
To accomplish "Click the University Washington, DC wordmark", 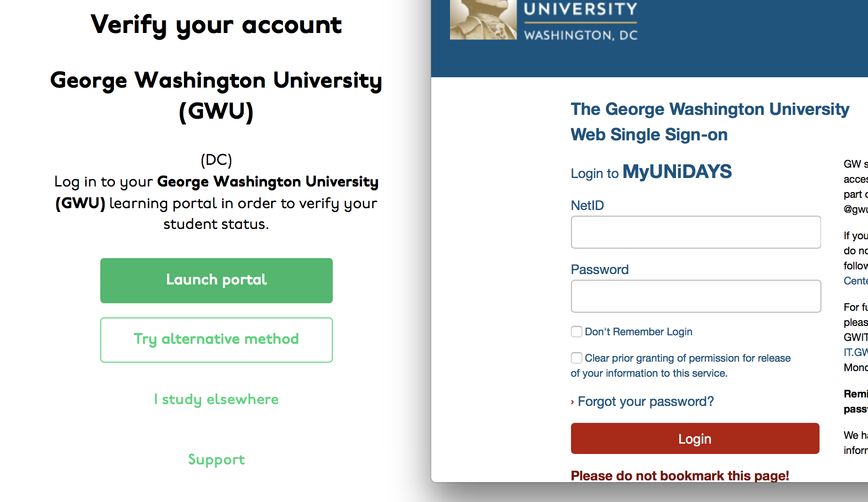I will click(x=581, y=22).
